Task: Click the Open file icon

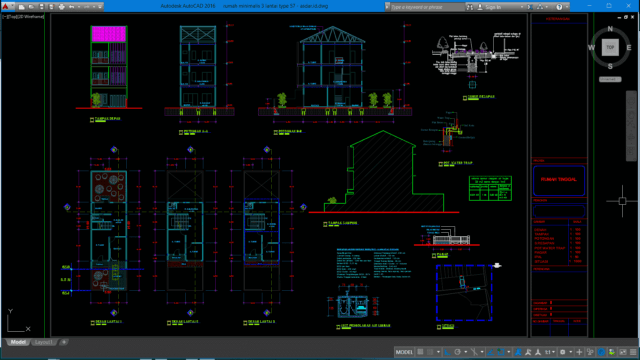Action: (x=31, y=7)
